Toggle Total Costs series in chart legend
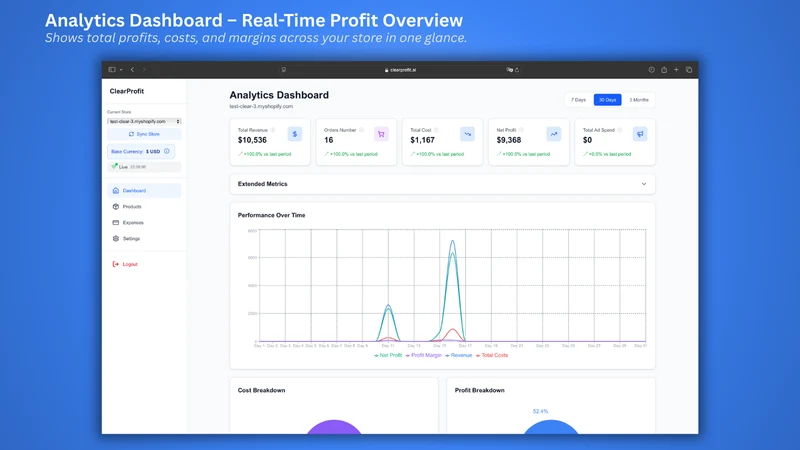Image resolution: width=800 pixels, height=450 pixels. coord(492,355)
